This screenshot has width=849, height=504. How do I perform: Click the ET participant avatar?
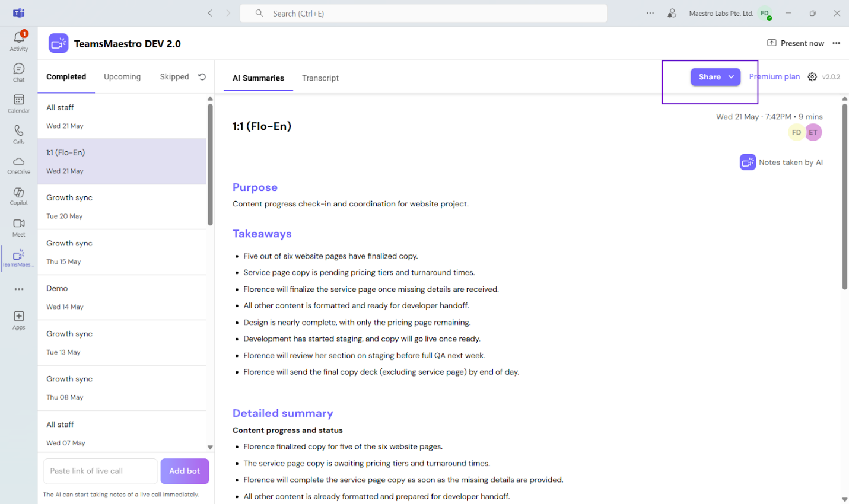coord(813,133)
